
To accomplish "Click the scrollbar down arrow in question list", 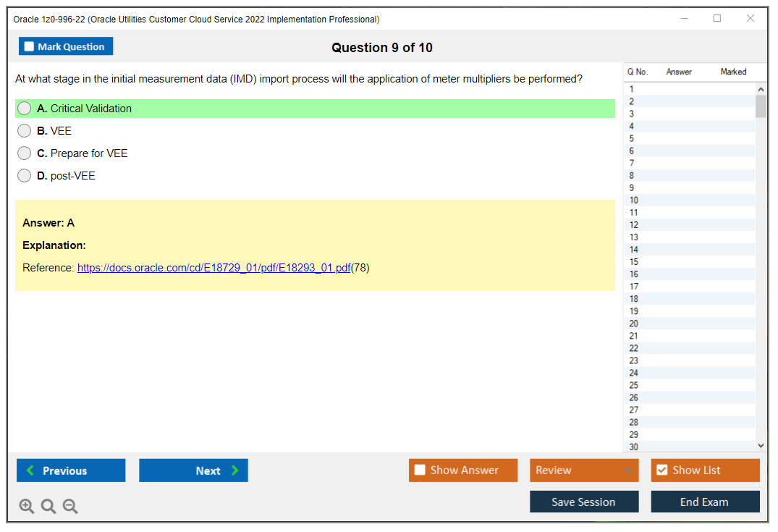I will [x=761, y=444].
